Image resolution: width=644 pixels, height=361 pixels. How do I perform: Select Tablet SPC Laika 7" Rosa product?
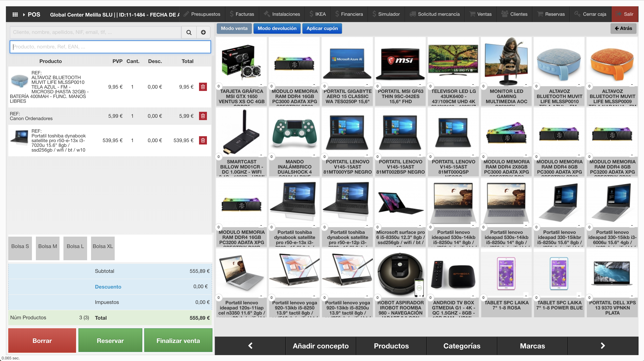[506, 283]
